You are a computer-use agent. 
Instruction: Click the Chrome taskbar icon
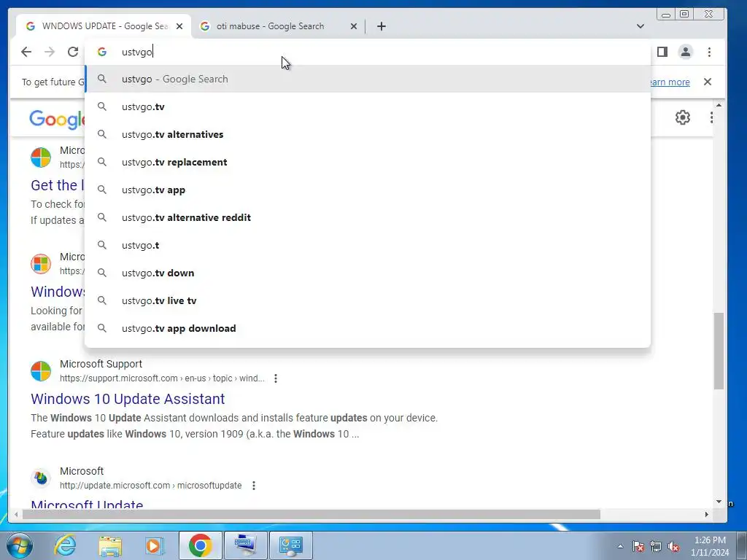tap(200, 545)
